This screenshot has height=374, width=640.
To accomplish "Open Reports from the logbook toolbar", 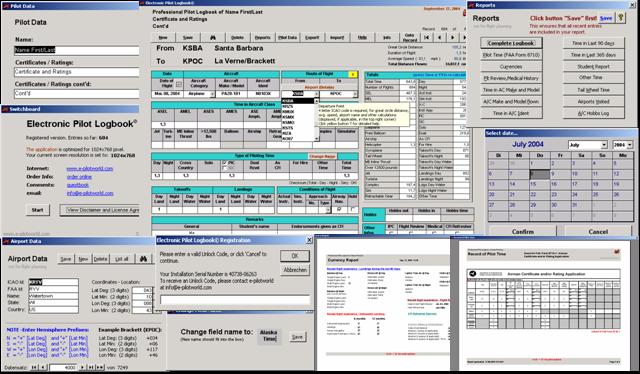I will 262,38.
